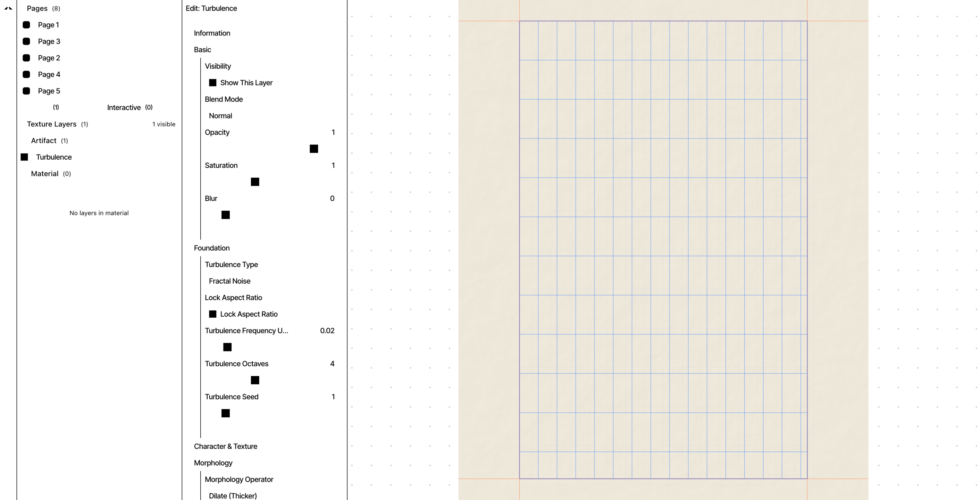
Task: Click the Opacity slider handle
Action: (314, 149)
